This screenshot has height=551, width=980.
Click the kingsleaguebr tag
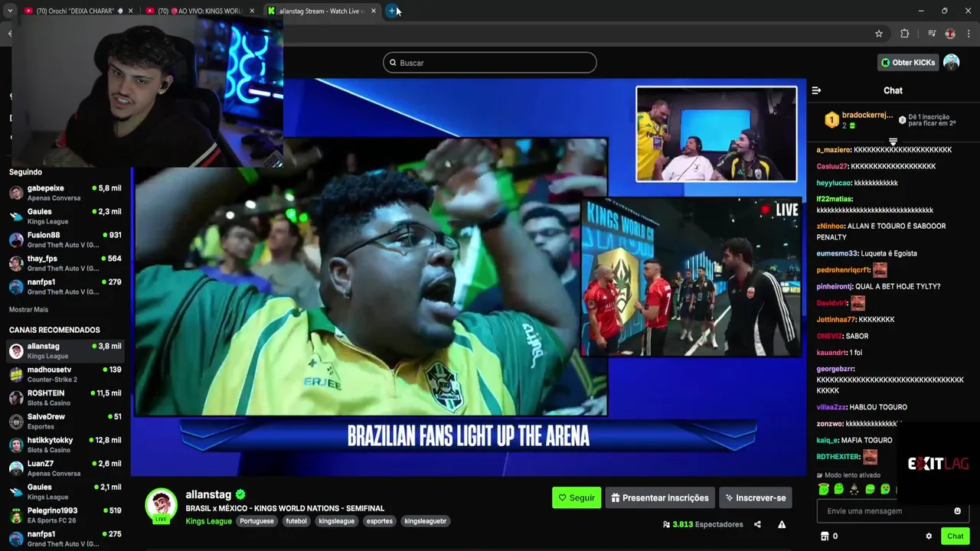click(426, 521)
